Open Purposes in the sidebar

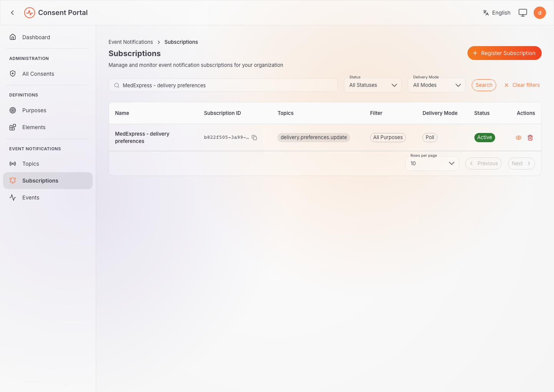(48, 110)
